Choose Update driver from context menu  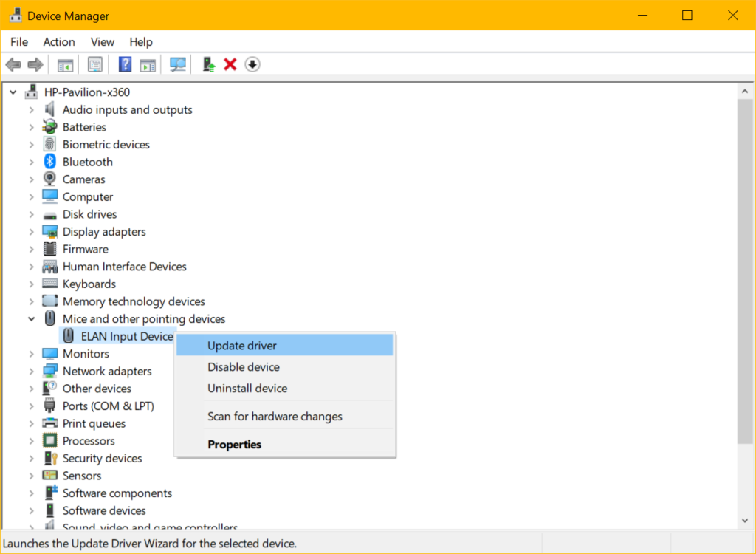click(242, 346)
